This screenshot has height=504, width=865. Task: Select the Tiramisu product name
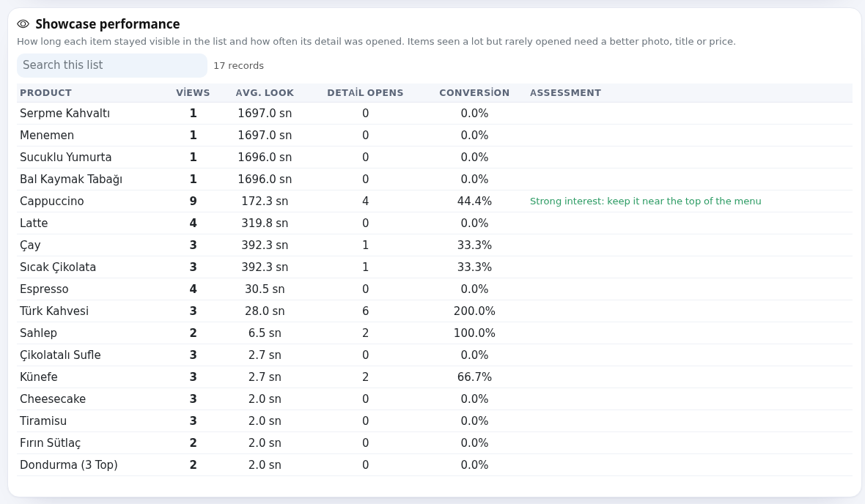43,421
